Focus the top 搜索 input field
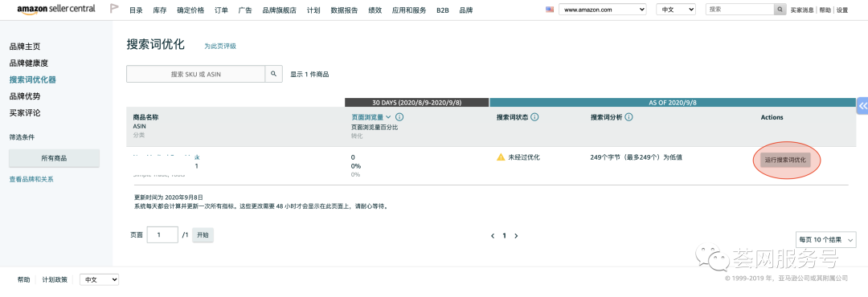The height and width of the screenshot is (297, 868). click(739, 10)
